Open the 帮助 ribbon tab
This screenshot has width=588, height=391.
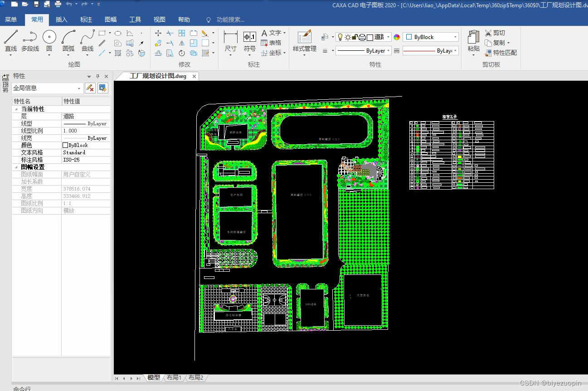184,20
